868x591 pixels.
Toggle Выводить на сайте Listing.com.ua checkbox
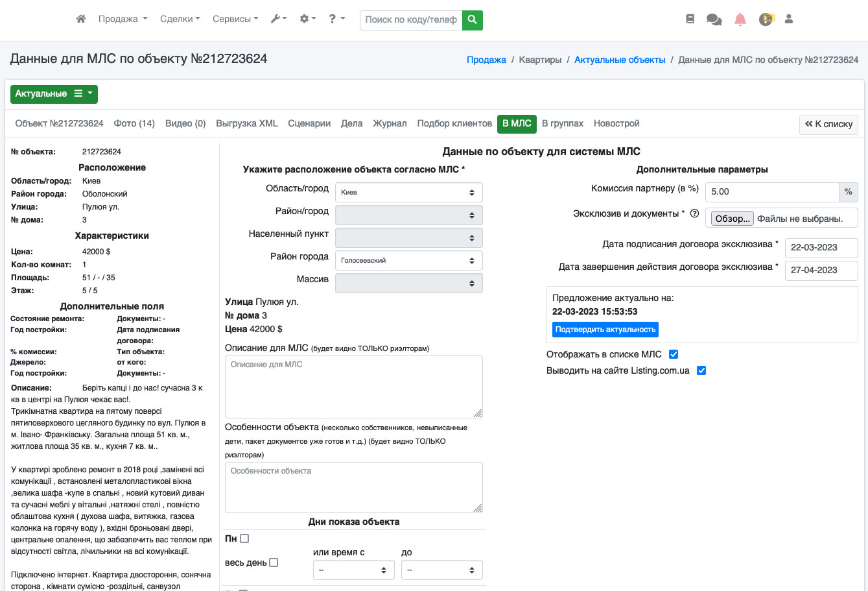701,370
